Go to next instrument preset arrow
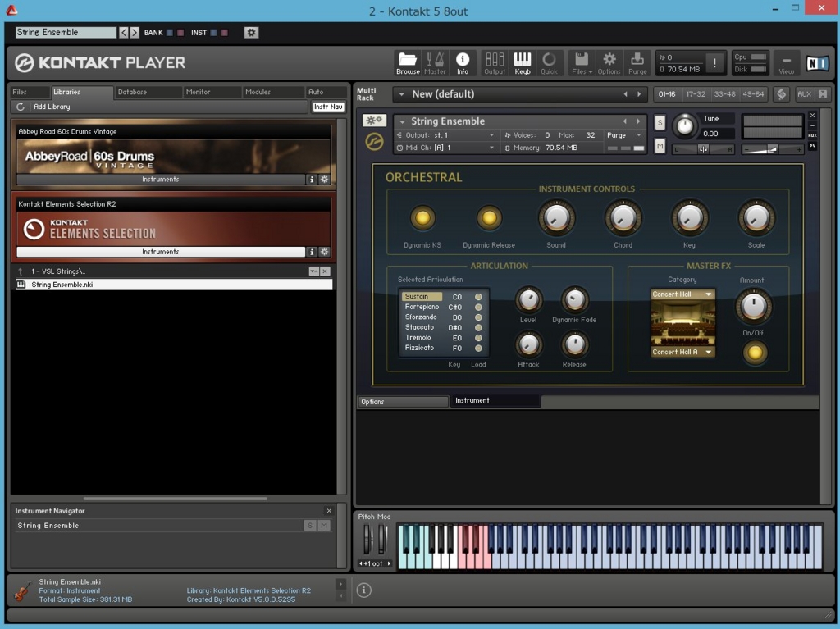Viewport: 840px width, 629px height. click(637, 121)
